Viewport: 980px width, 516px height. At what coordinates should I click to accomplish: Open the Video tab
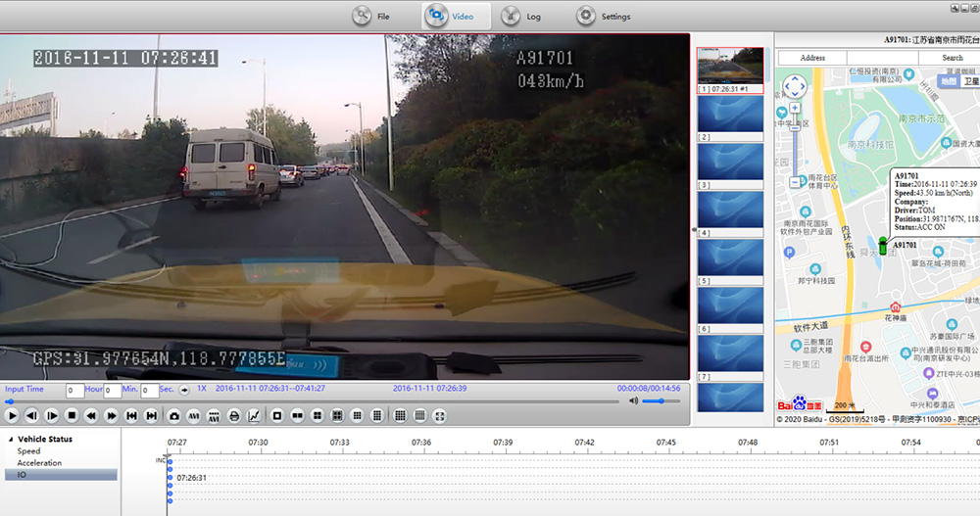pos(456,17)
